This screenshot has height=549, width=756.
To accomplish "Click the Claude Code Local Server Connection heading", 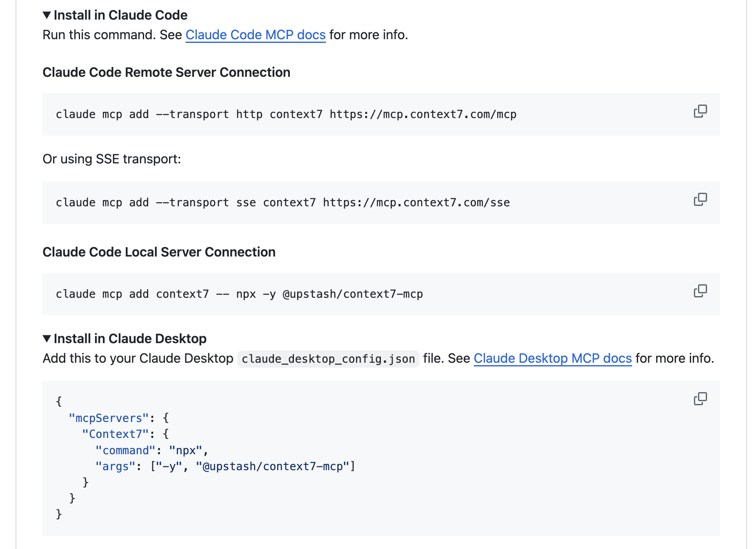I will (159, 252).
